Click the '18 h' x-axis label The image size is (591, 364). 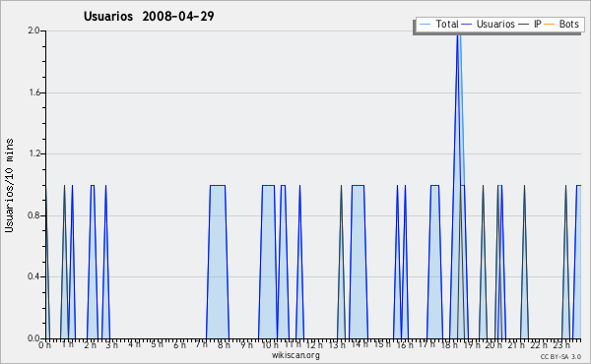pos(449,344)
